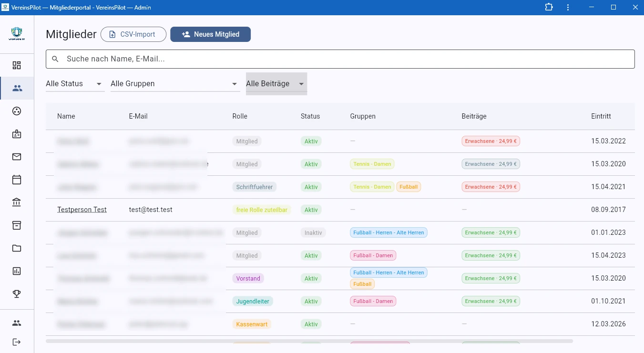Open the dashboard grid icon in sidebar
The image size is (644, 353).
click(x=17, y=65)
